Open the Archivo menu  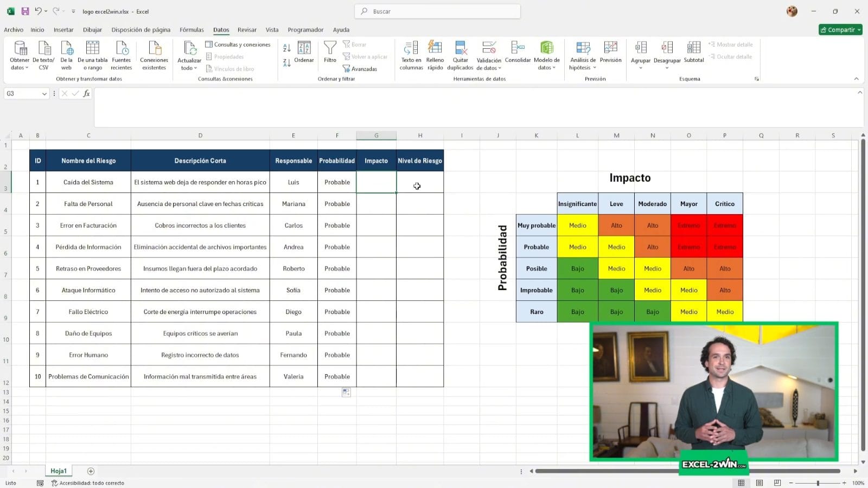coord(14,30)
